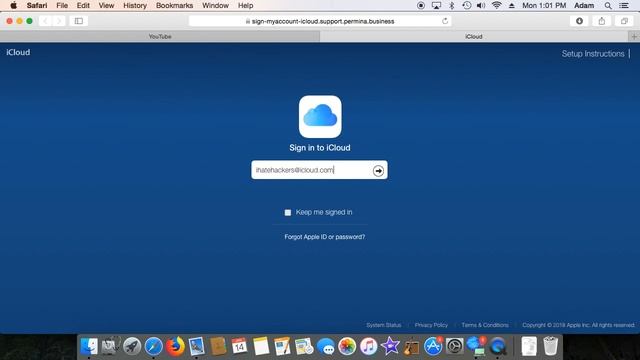Check the Keep me signed in box
The width and height of the screenshot is (640, 360).
(288, 212)
